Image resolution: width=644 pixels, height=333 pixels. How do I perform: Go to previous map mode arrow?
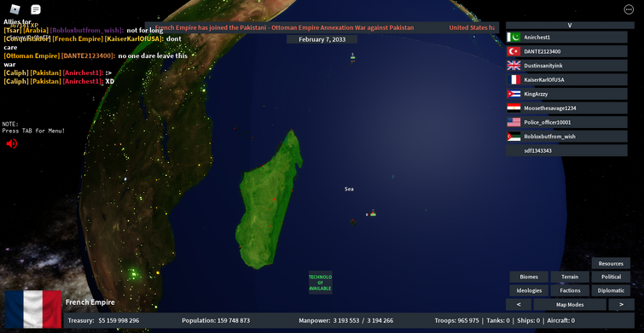tap(519, 305)
